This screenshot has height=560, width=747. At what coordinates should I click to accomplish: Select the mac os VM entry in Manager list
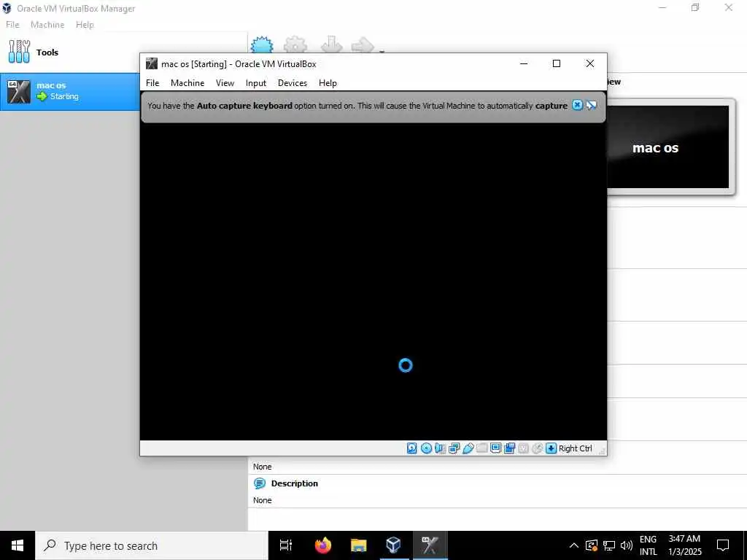pyautogui.click(x=69, y=91)
